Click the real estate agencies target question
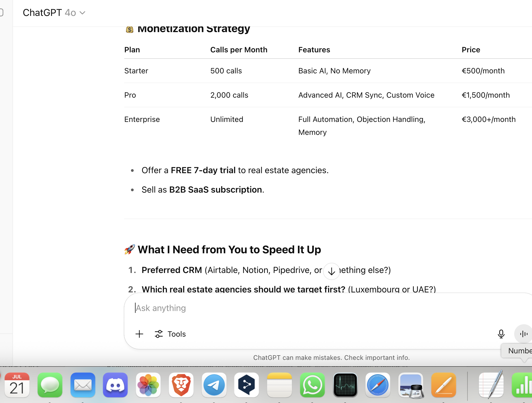Image resolution: width=532 pixels, height=403 pixels. pyautogui.click(x=289, y=289)
